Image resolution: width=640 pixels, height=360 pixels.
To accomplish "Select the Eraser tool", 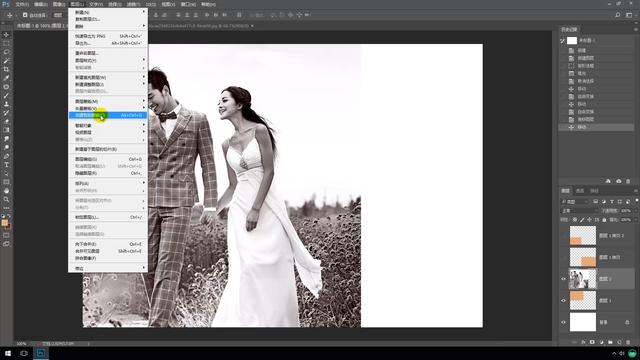I will pos(6,121).
